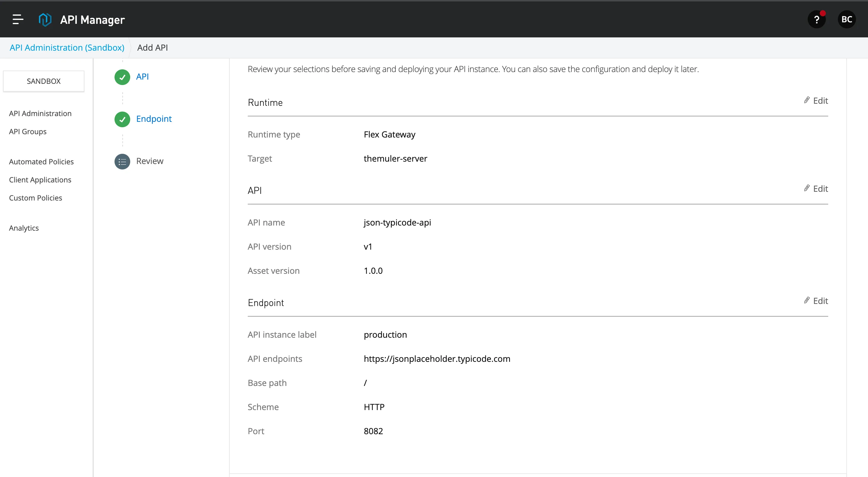Click the v1 API version value
Screen dimensions: 868x477
[x=368, y=247]
